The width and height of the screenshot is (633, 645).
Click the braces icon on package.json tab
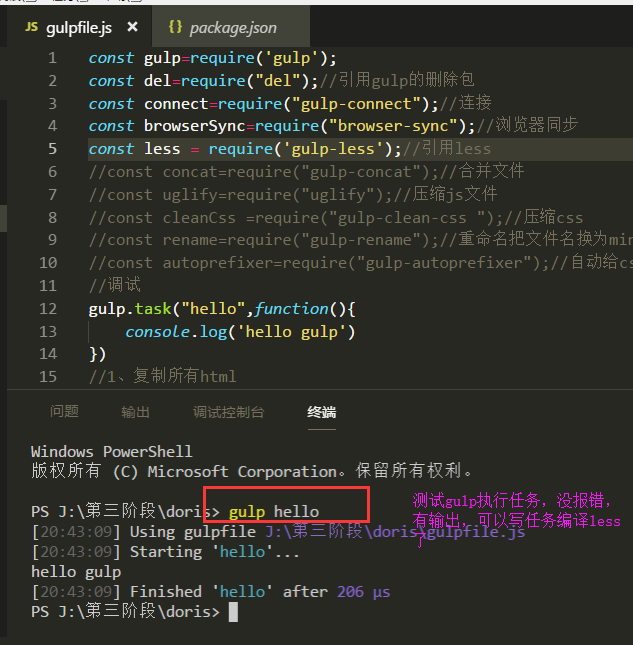point(175,27)
